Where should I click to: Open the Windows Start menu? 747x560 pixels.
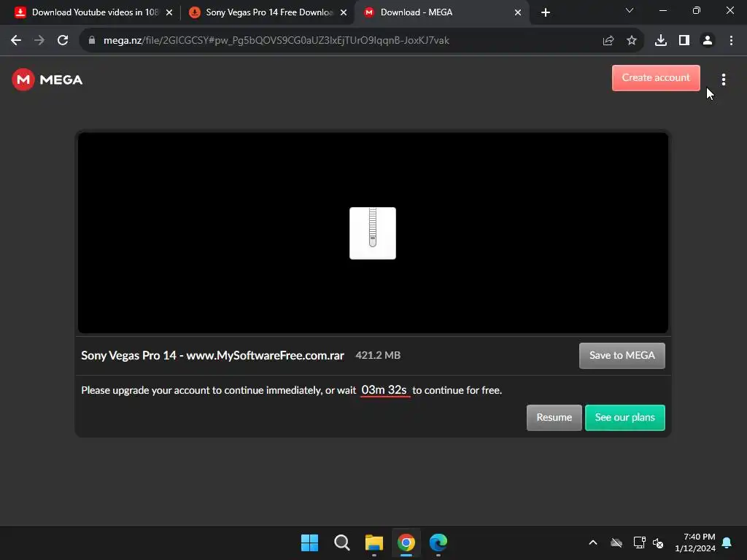point(309,542)
